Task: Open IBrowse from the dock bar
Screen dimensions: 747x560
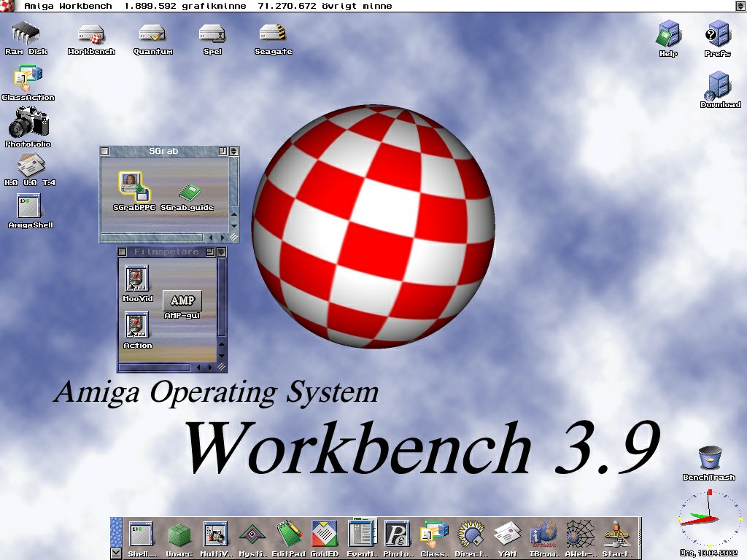Action: [543, 534]
